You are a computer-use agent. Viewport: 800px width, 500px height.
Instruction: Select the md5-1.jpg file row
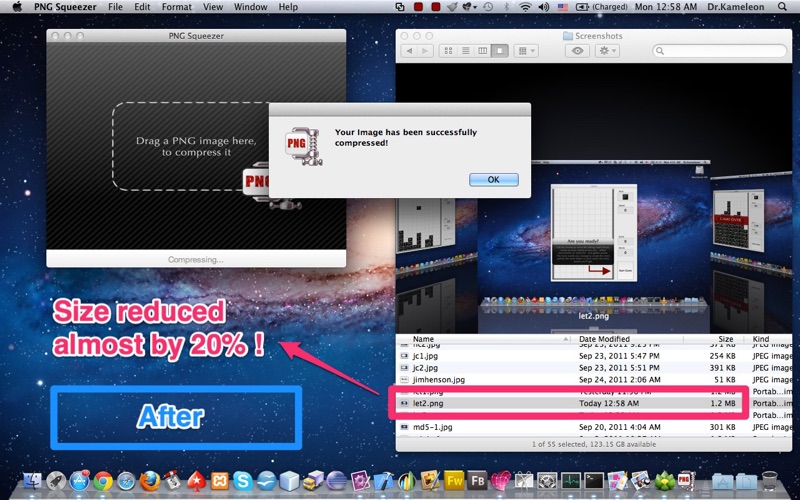594,427
